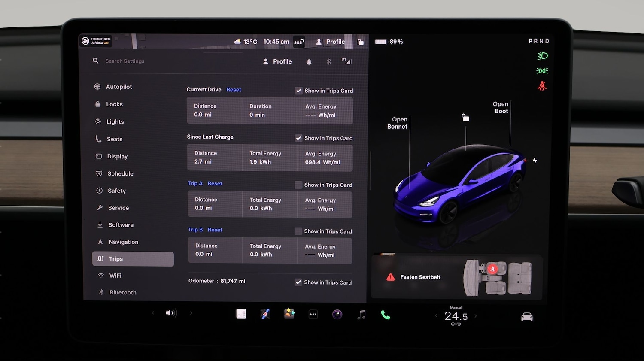
Task: Open the app launcher ellipsis icon
Action: pos(313,315)
